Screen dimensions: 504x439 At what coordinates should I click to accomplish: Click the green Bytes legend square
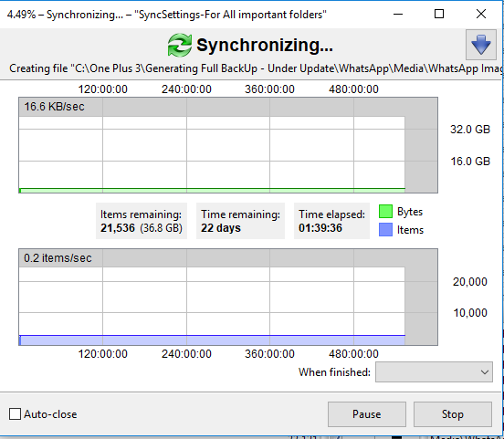[385, 212]
